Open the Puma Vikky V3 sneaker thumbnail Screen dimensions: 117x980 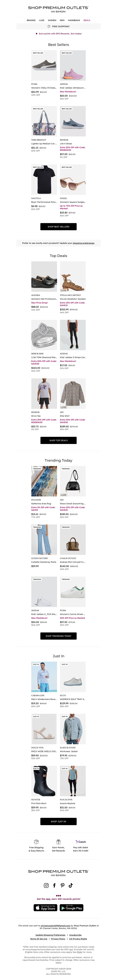pyautogui.click(x=44, y=65)
